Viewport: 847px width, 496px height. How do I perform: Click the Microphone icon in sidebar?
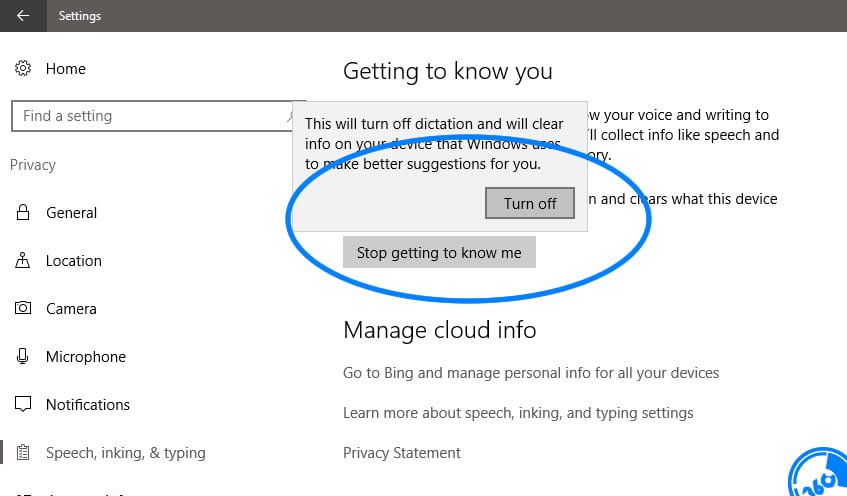[23, 357]
